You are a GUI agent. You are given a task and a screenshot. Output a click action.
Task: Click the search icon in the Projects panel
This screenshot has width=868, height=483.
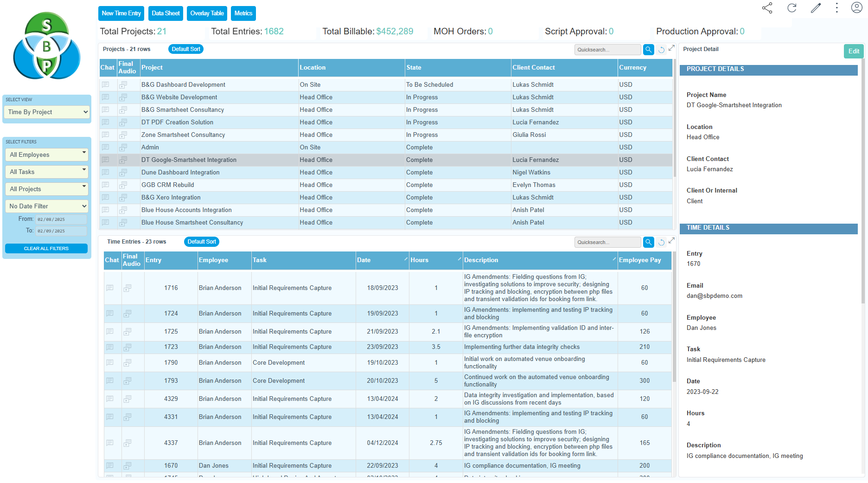648,49
